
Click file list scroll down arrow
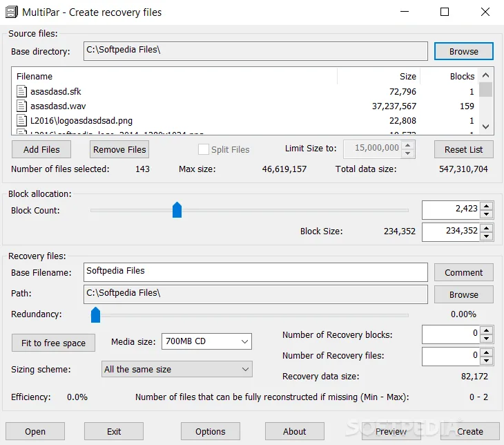(x=485, y=126)
